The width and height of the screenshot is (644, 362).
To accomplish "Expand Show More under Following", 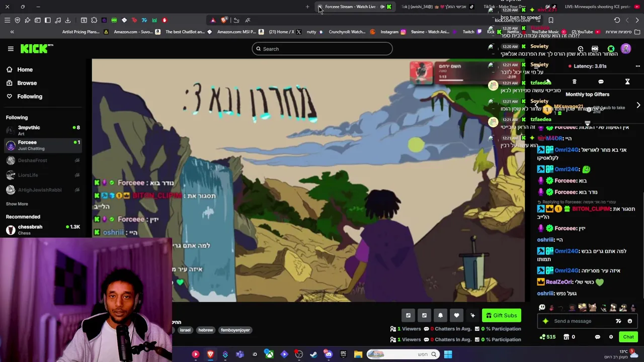I will [x=17, y=204].
